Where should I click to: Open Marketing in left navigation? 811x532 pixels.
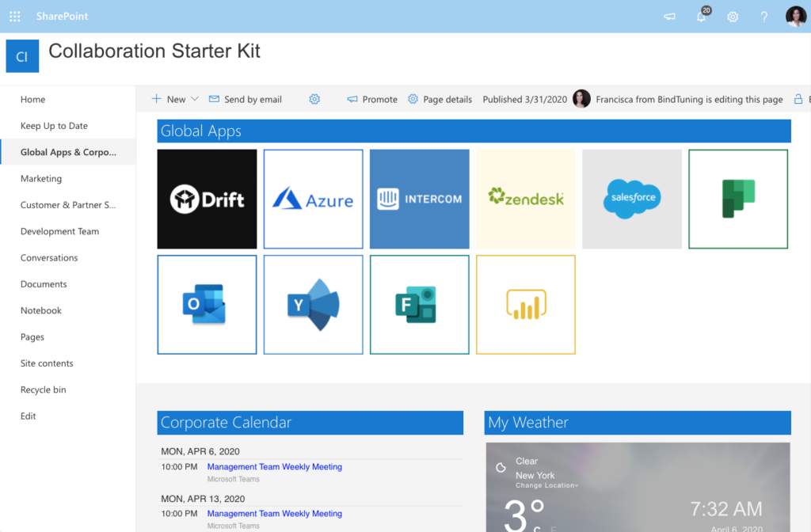41,178
